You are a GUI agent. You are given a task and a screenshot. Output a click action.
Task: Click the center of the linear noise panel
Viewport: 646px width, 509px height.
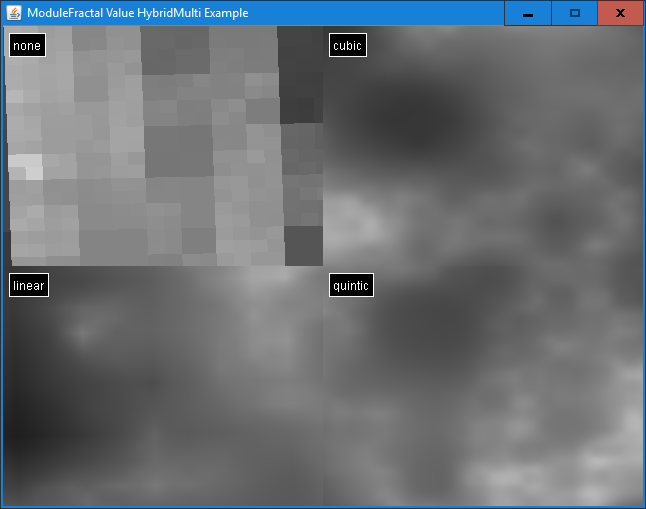pos(163,386)
